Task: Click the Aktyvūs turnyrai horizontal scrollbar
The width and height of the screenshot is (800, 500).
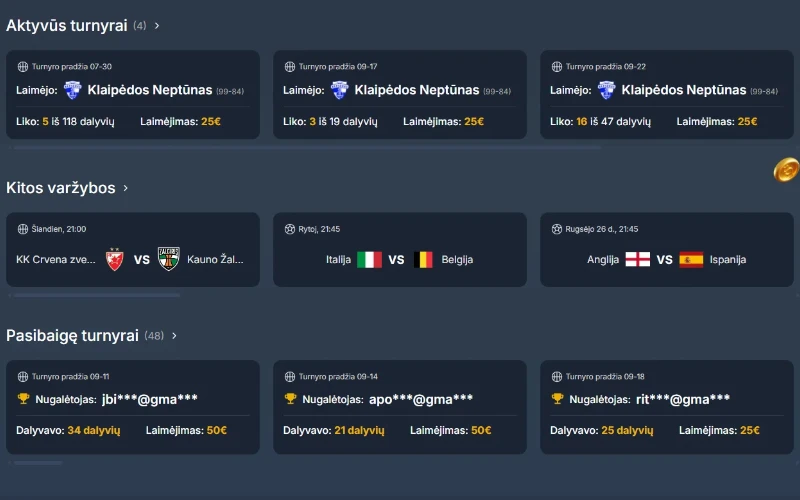Action: pyautogui.click(x=307, y=147)
